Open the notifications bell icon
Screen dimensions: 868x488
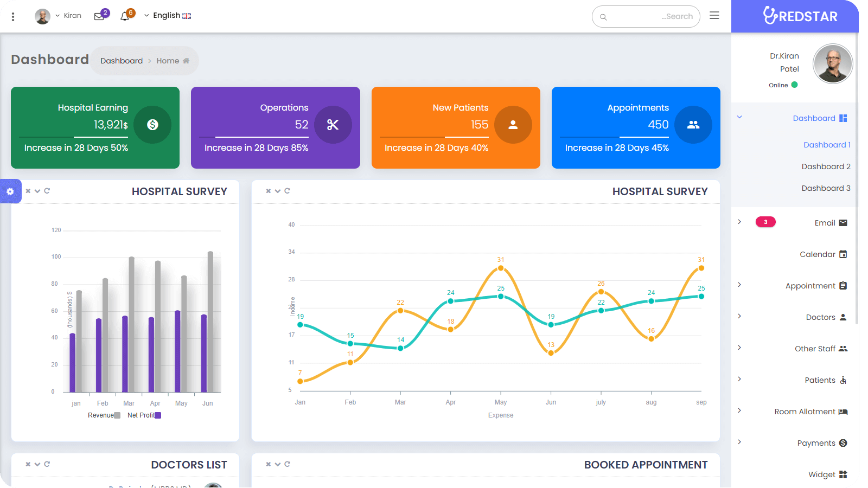125,16
